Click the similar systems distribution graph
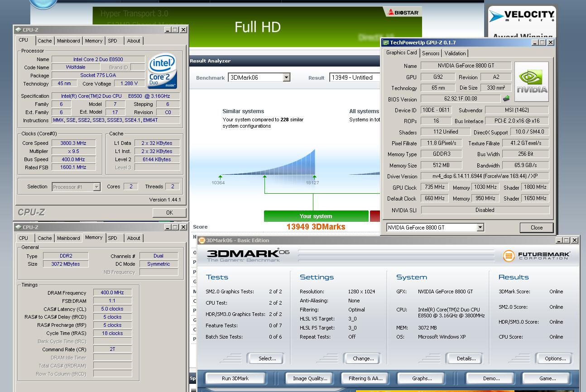The image size is (586, 392). click(267, 163)
